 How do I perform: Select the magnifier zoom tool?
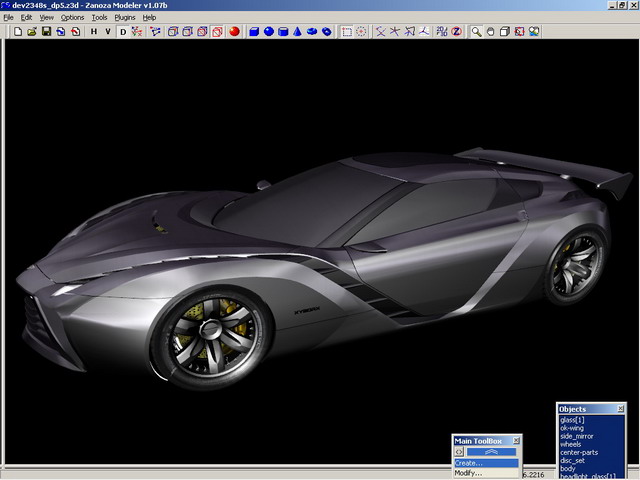coord(477,32)
